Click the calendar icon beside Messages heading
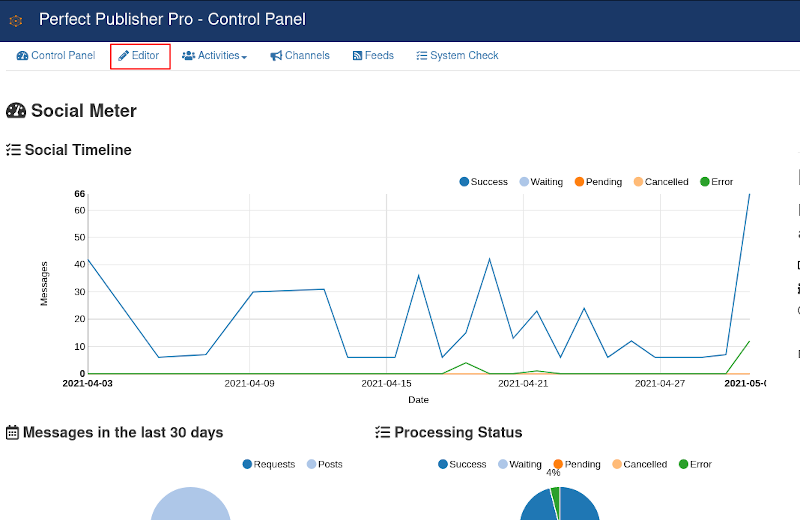This screenshot has width=800, height=520. [12, 433]
